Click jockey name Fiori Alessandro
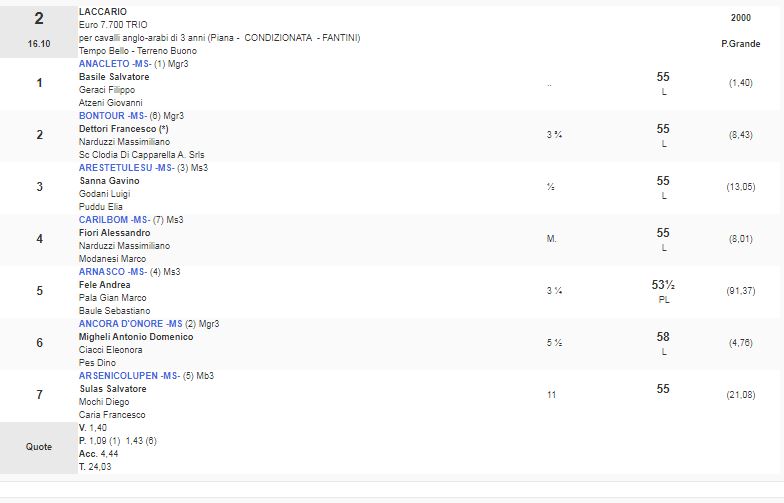 pyautogui.click(x=114, y=233)
